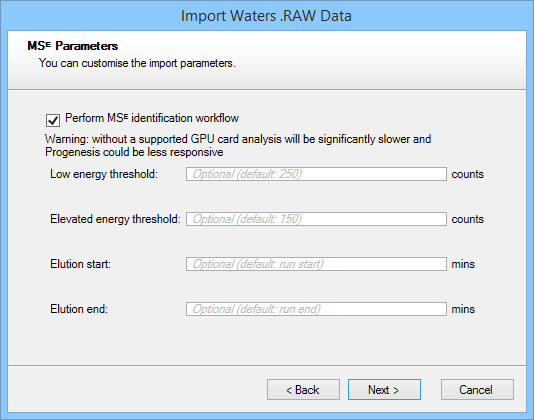Viewport: 534px width, 420px height.
Task: Proceed with the Next > button
Action: 384,389
